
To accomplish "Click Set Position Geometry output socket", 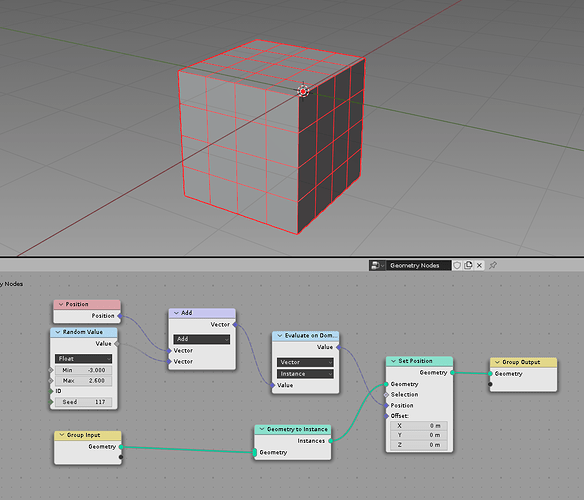I will pos(453,373).
